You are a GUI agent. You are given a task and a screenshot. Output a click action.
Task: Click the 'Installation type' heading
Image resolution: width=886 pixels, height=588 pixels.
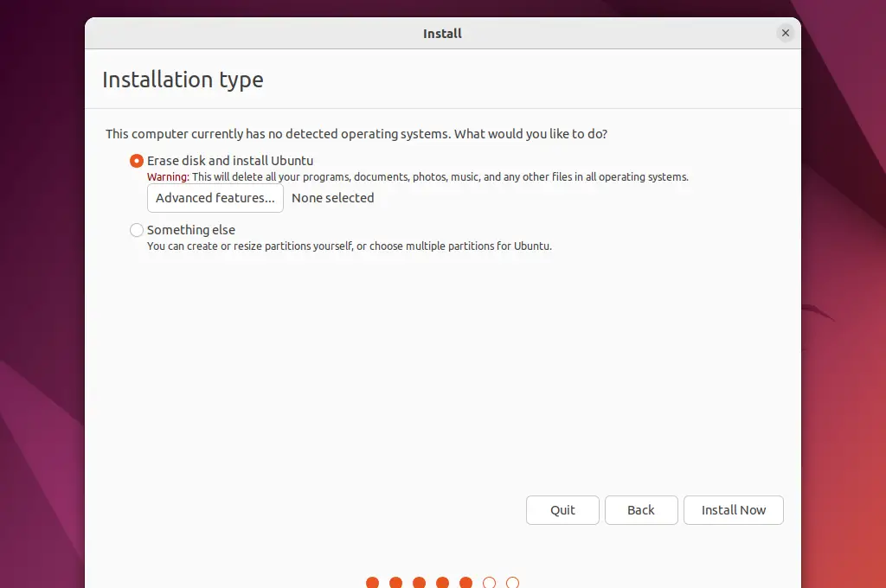pyautogui.click(x=183, y=80)
